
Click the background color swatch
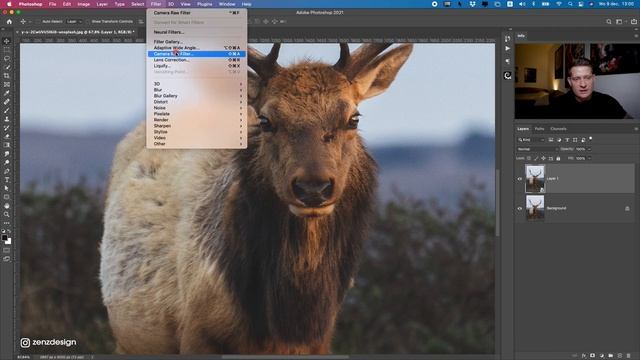tap(9, 241)
